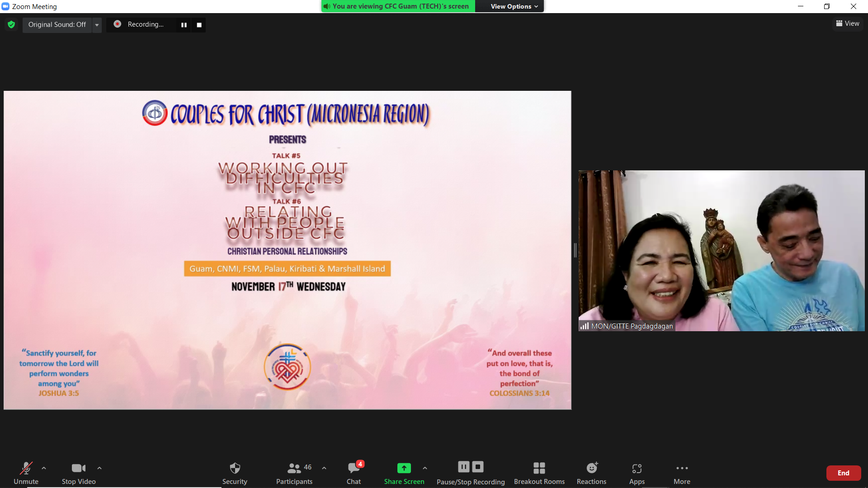This screenshot has height=488, width=868.
Task: Expand audio options arrow beside Unmute
Action: tap(44, 468)
